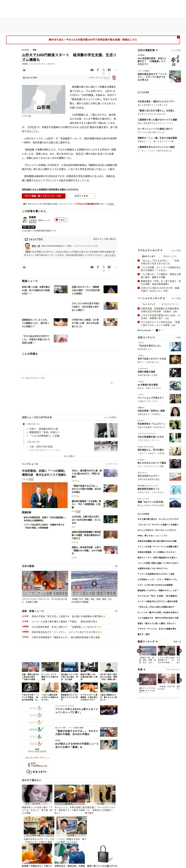This screenshot has height=868, width=186.
Task: Open the red 100-yen campaign banner link
Action: pyautogui.click(x=93, y=40)
